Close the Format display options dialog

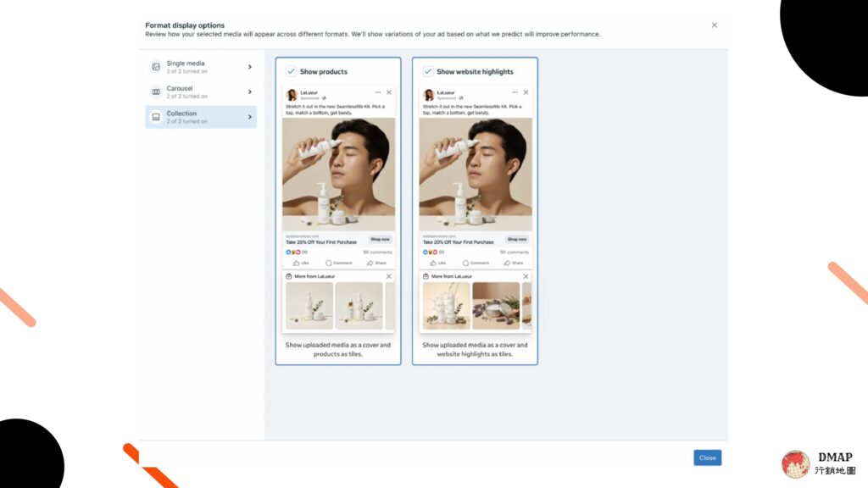714,25
